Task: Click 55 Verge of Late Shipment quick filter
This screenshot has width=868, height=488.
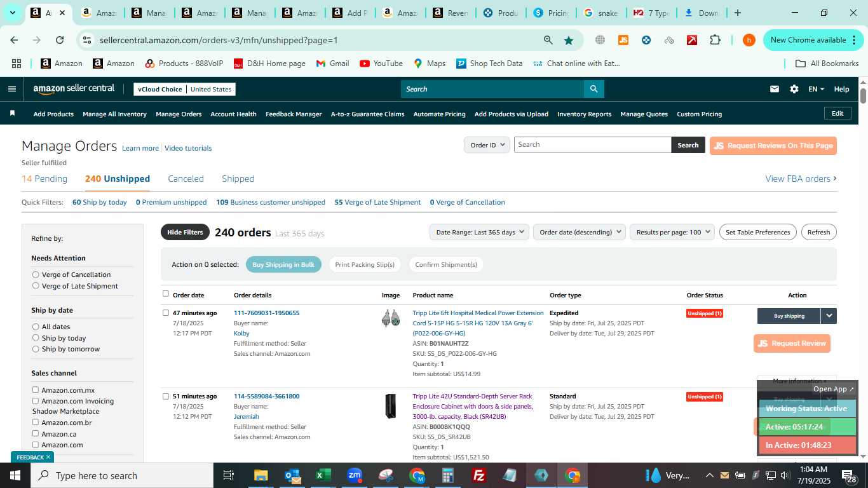Action: point(377,202)
